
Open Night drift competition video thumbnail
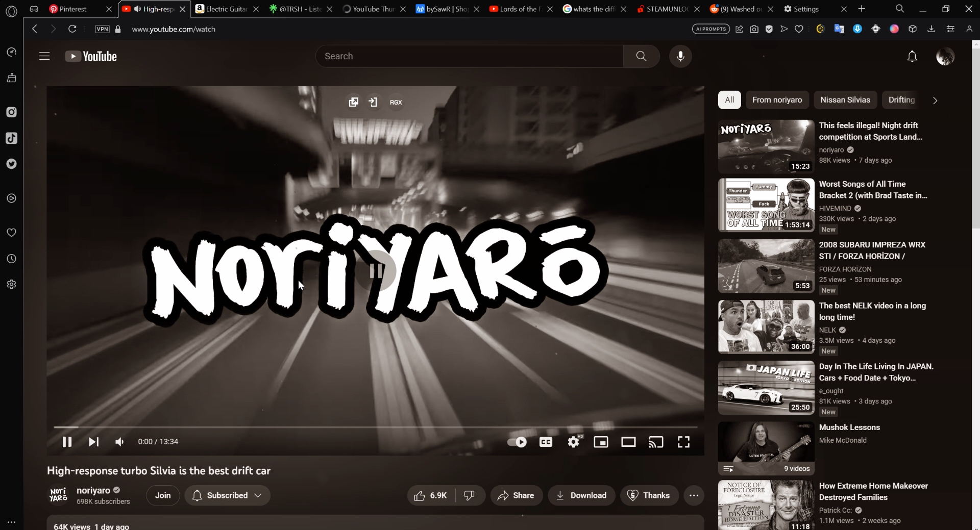[x=766, y=146]
